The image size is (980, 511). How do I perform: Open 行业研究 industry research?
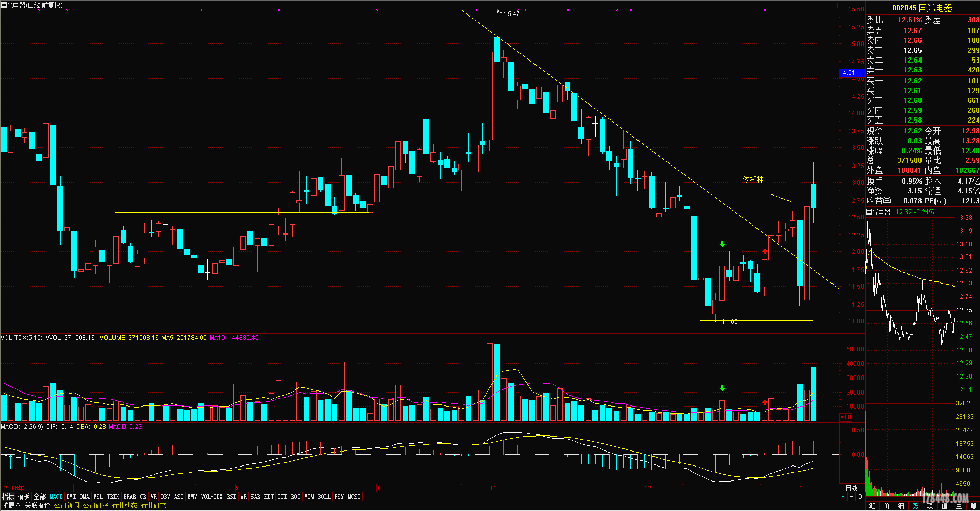[x=153, y=505]
